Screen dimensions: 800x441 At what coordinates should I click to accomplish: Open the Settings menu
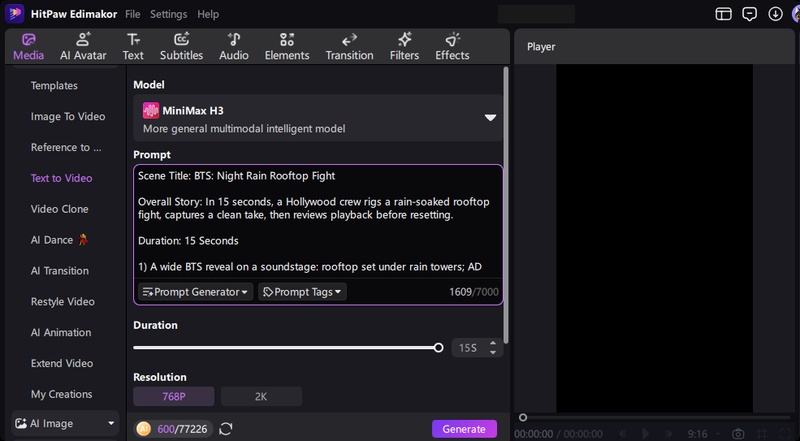pos(168,14)
